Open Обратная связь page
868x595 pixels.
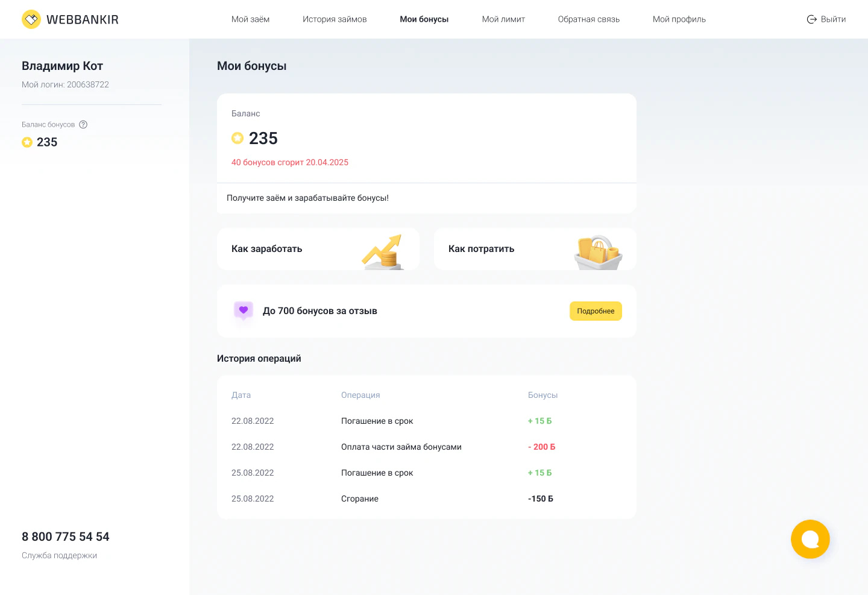tap(588, 19)
